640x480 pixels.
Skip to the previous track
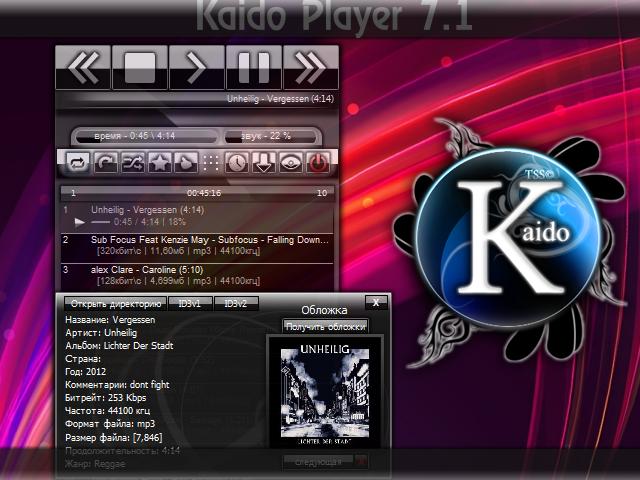84,68
